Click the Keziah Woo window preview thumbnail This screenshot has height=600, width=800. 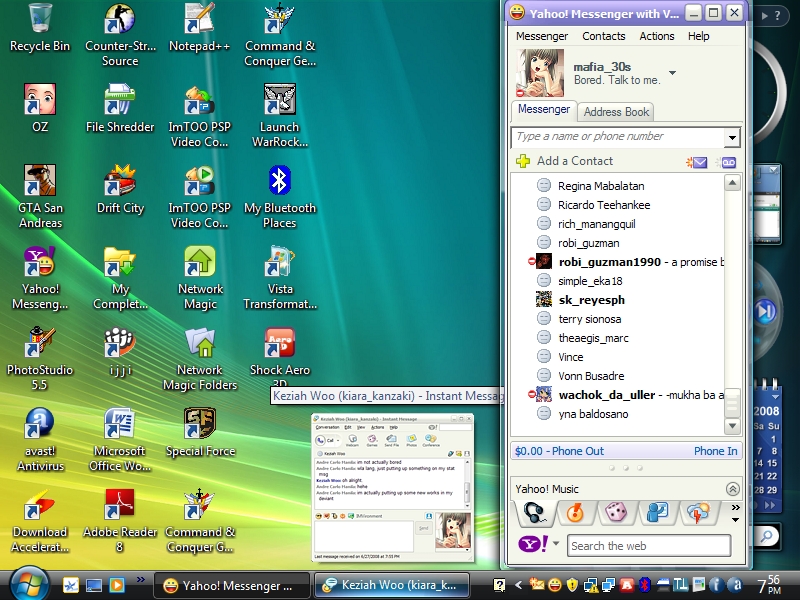(392, 488)
